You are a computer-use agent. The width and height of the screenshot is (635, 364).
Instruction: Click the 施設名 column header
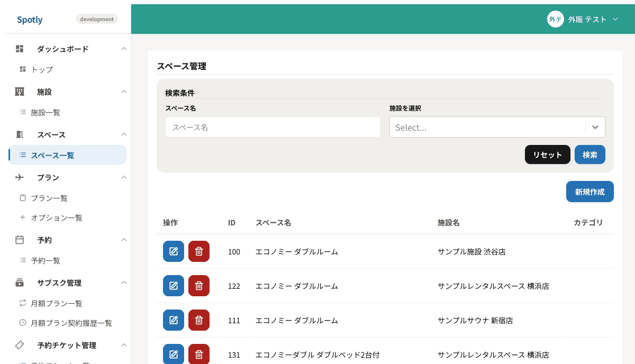coord(448,223)
